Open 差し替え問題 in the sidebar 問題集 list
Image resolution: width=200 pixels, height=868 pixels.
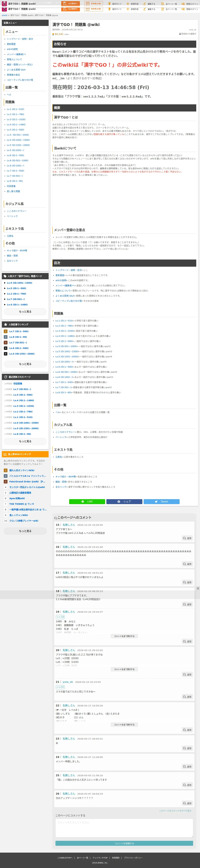point(14,191)
